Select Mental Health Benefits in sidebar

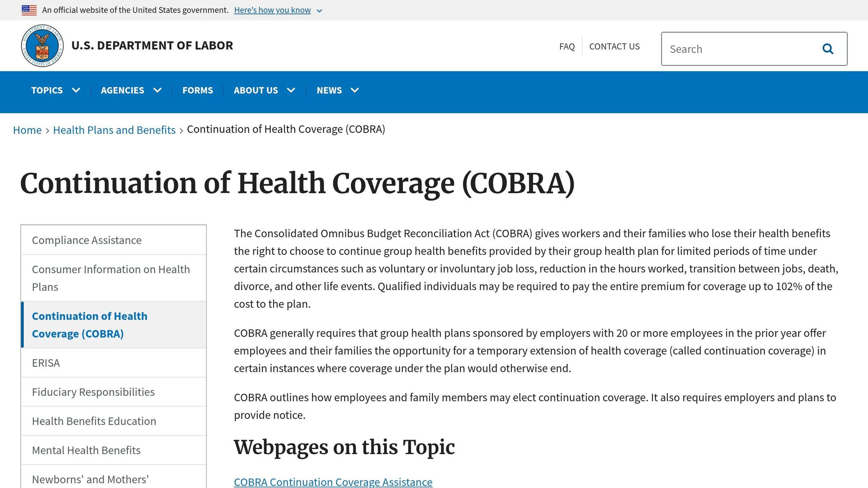tap(114, 450)
